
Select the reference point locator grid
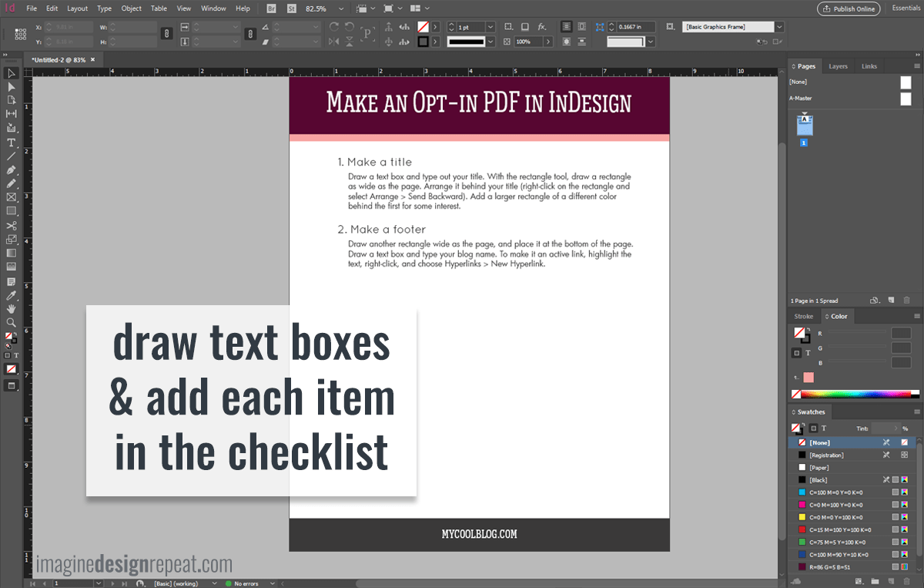click(19, 34)
